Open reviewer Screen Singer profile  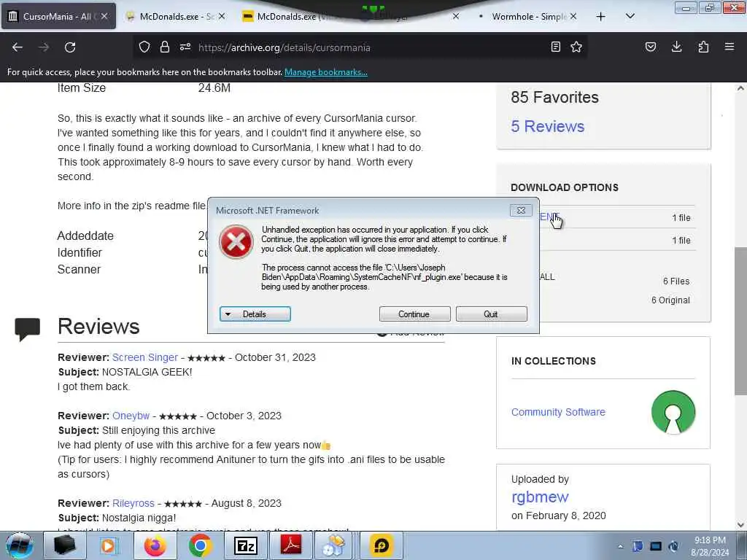[145, 357]
